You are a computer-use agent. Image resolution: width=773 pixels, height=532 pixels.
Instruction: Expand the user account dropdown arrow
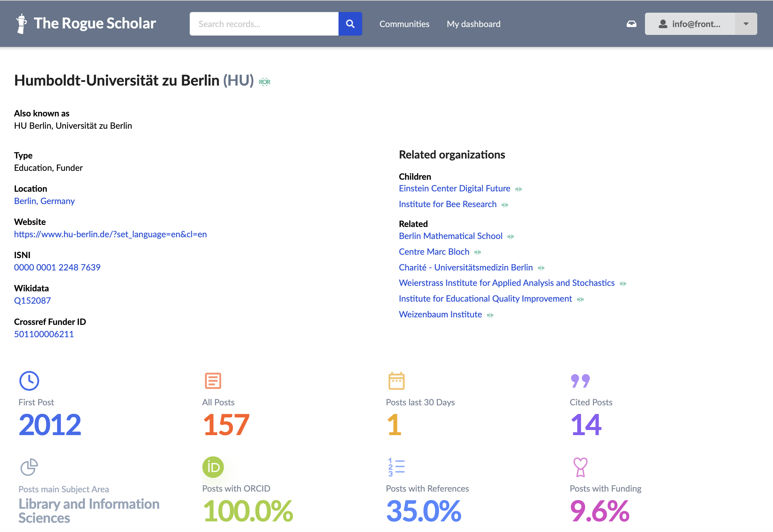(x=746, y=24)
